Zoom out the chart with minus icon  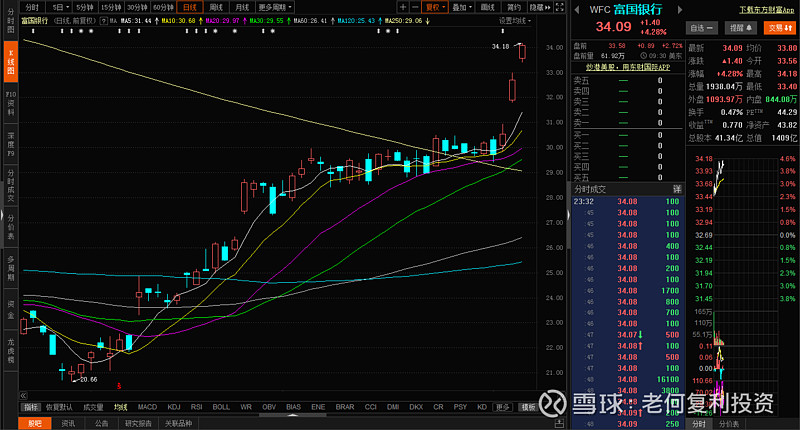point(415,7)
